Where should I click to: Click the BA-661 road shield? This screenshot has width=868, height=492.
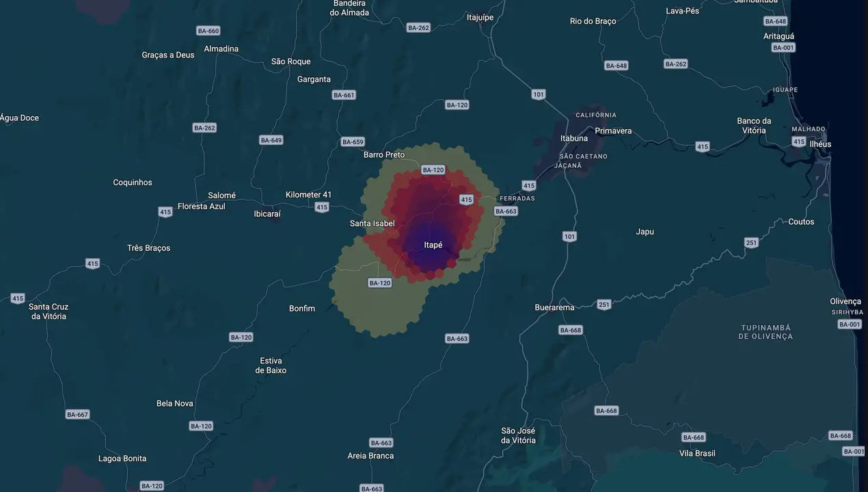[344, 95]
